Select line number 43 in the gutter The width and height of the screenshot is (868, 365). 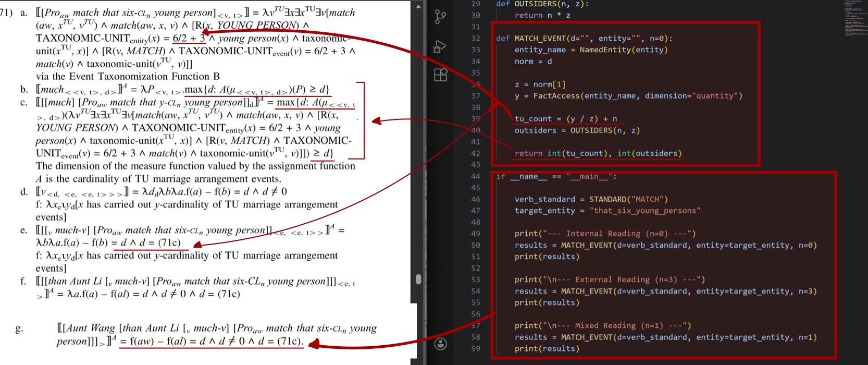point(475,164)
